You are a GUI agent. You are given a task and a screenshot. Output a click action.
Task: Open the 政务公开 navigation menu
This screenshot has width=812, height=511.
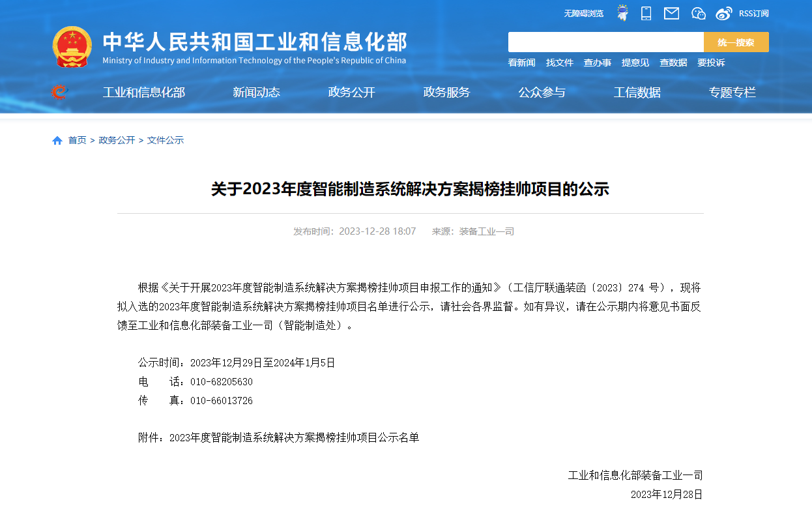[x=351, y=93]
